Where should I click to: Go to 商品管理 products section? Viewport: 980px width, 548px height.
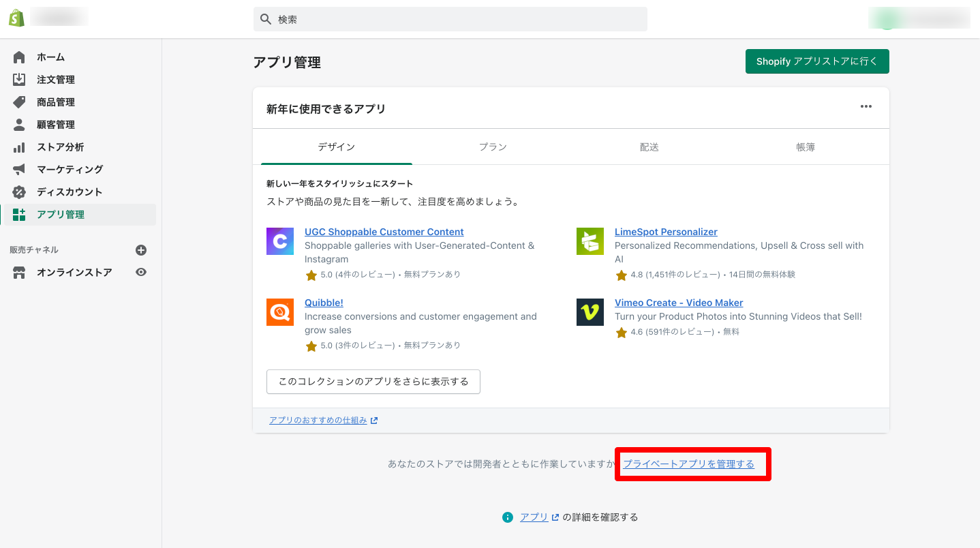(55, 102)
